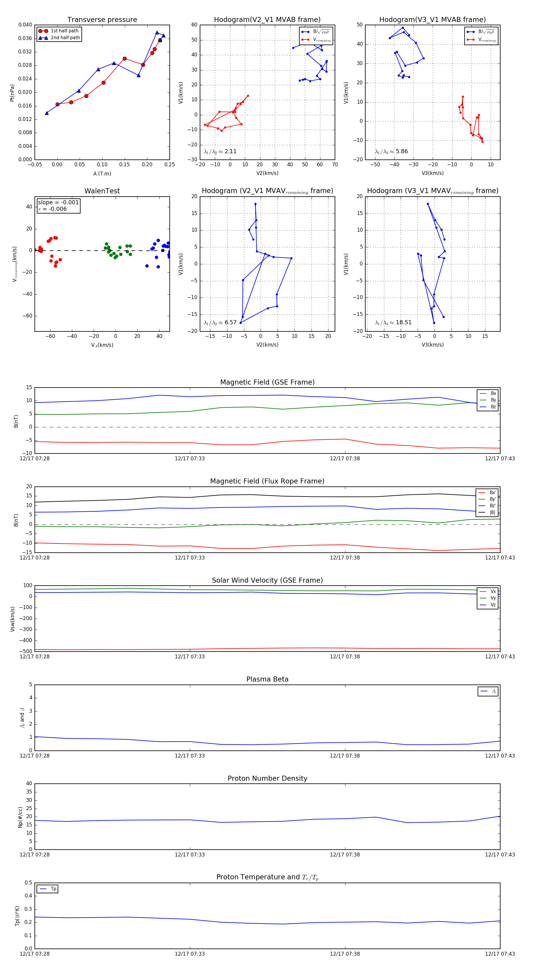Viewport: 535px width, 980px height.
Task: Select the Bx' legend entry in Flux Rope panel
Action: tap(487, 493)
